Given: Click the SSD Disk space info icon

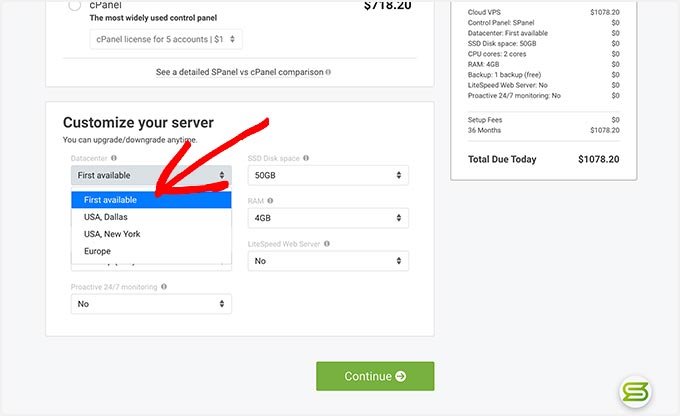Looking at the screenshot, I should [x=305, y=158].
